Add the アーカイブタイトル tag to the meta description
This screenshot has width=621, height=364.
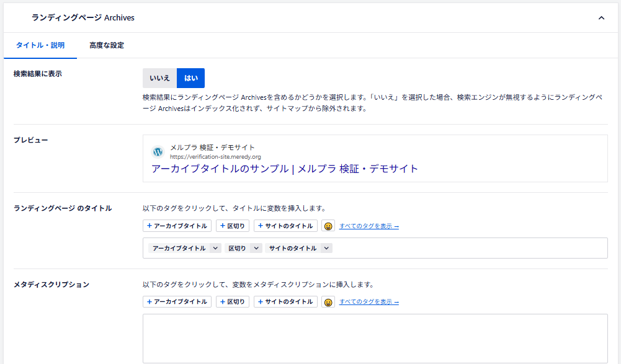(x=177, y=302)
